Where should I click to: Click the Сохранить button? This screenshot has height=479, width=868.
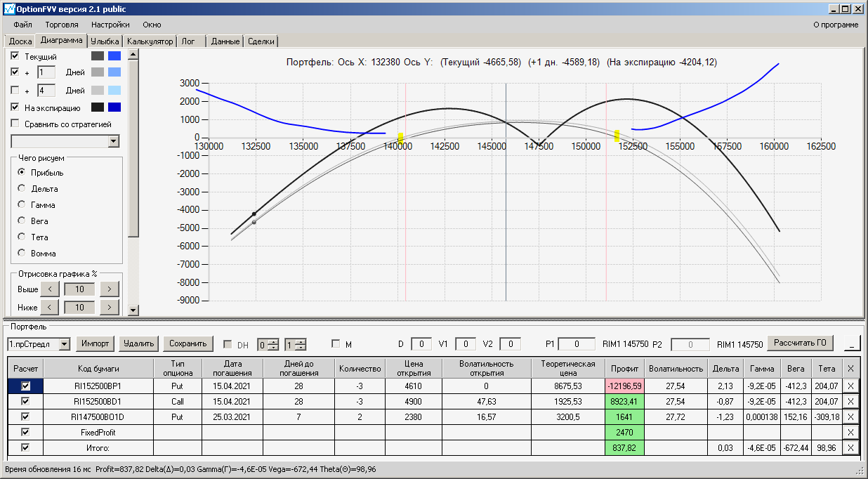188,343
